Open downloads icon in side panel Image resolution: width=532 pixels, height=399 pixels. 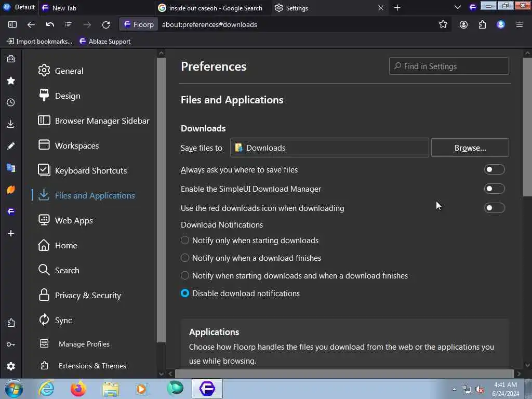tap(11, 124)
